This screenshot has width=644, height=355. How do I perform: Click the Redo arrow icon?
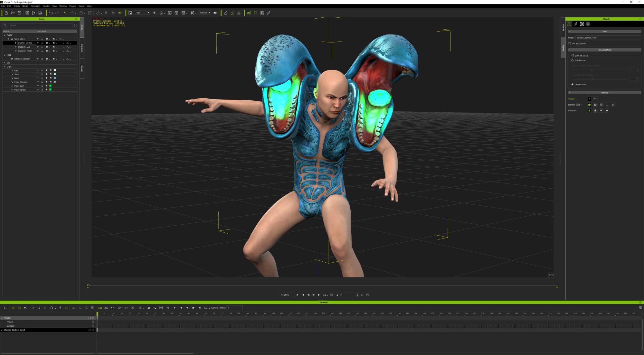[57, 13]
